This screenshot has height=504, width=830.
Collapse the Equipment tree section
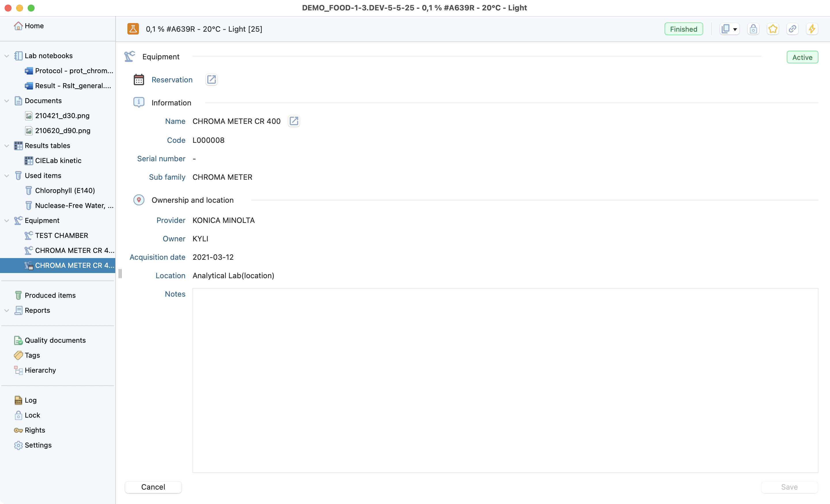pos(7,221)
